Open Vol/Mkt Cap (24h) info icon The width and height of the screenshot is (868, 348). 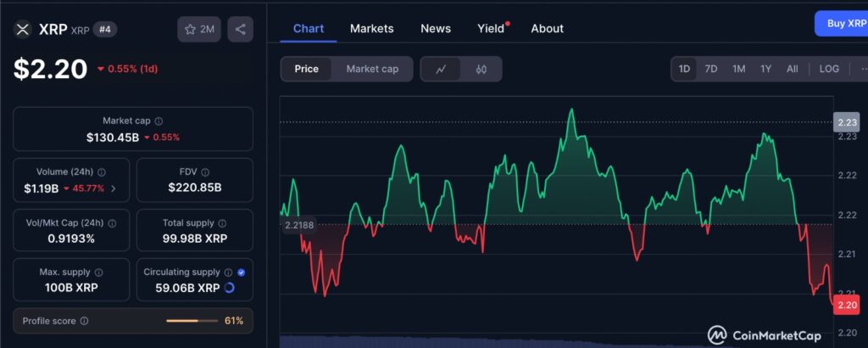112,223
